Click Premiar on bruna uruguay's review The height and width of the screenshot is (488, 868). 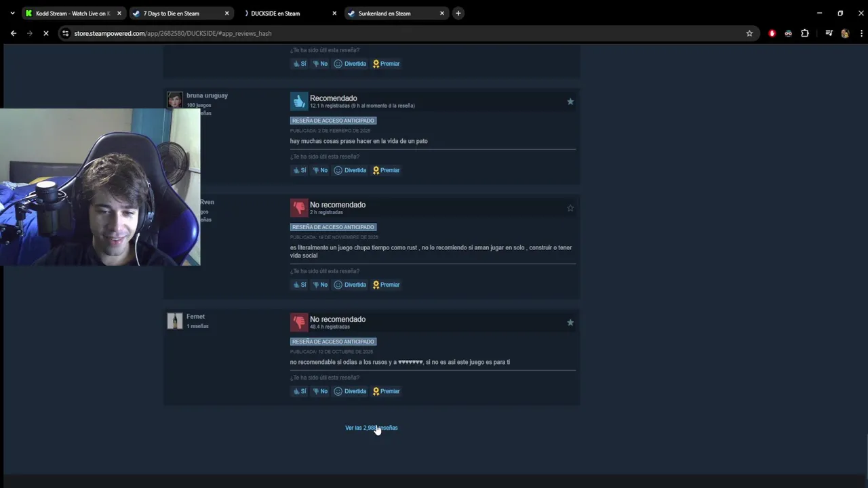[386, 170]
